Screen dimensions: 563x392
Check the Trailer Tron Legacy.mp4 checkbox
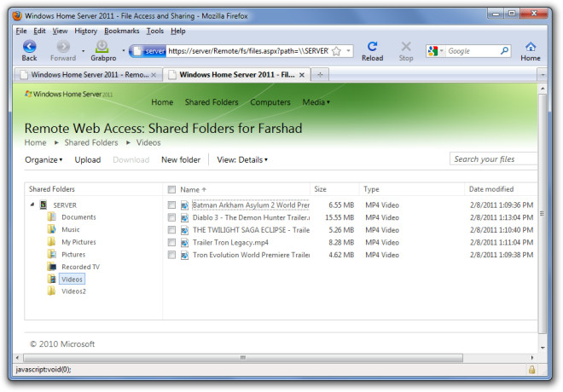pos(171,242)
